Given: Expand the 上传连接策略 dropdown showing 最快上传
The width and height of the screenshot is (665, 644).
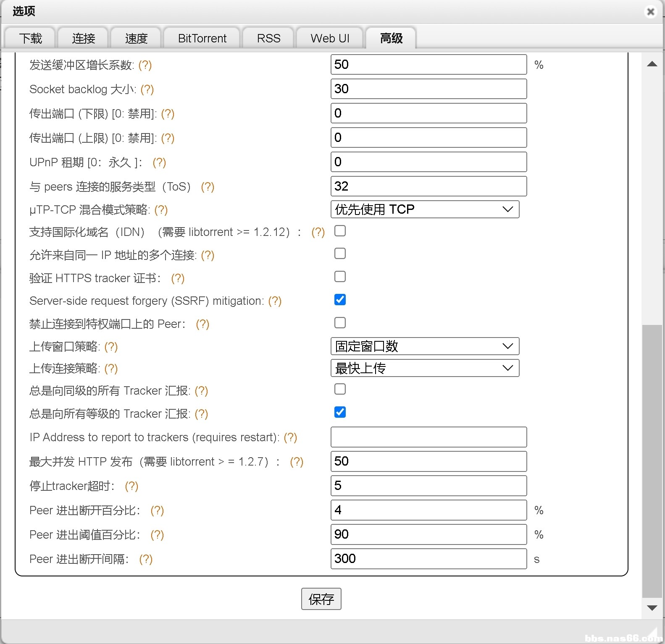Looking at the screenshot, I should click(x=425, y=368).
